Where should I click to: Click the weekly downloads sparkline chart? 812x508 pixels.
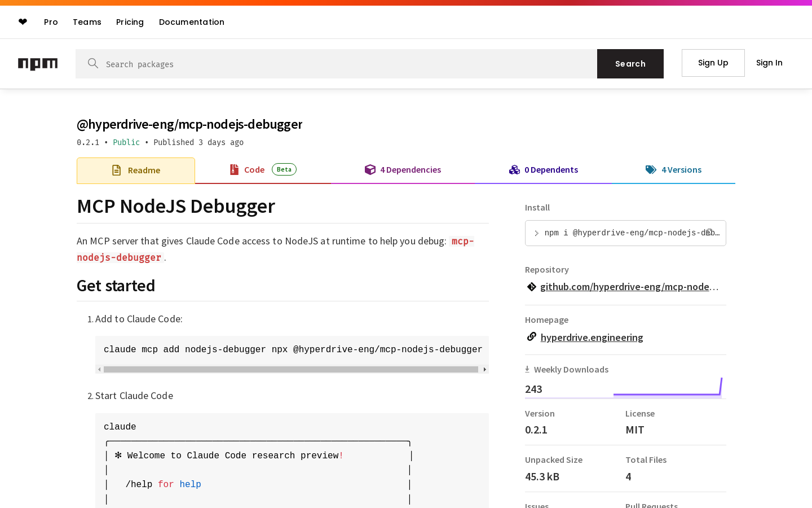click(x=668, y=387)
